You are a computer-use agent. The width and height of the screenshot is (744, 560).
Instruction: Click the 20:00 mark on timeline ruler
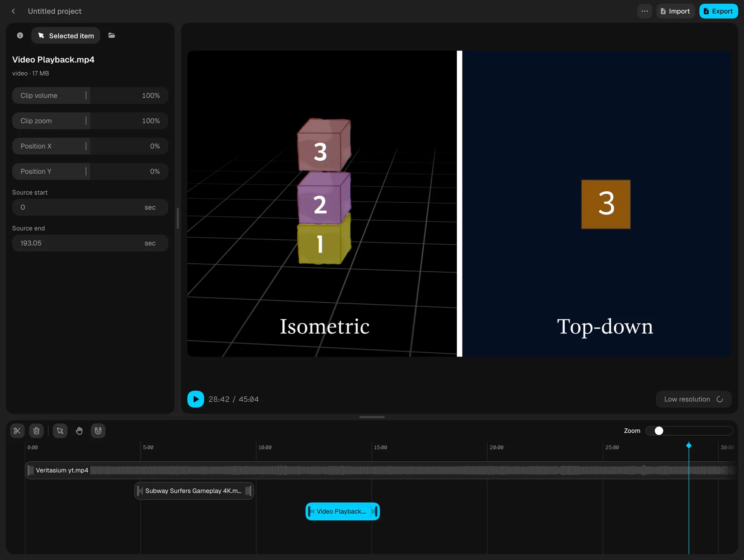[496, 447]
